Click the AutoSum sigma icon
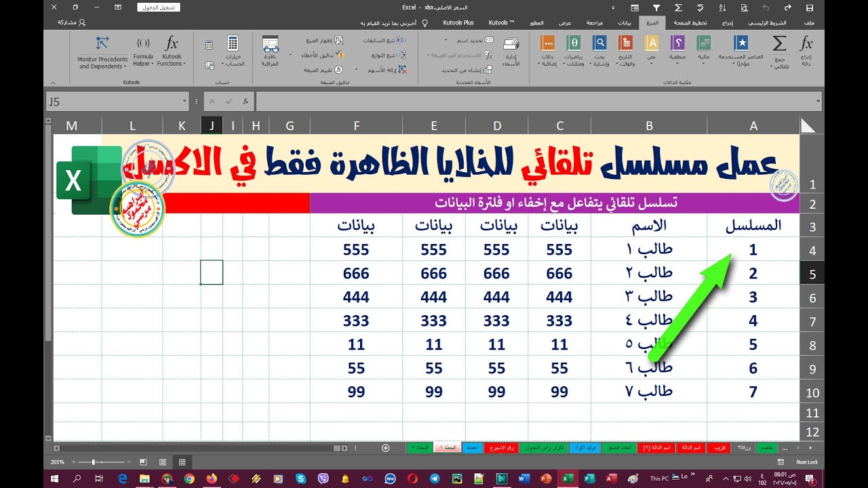The width and height of the screenshot is (868, 488). [780, 45]
